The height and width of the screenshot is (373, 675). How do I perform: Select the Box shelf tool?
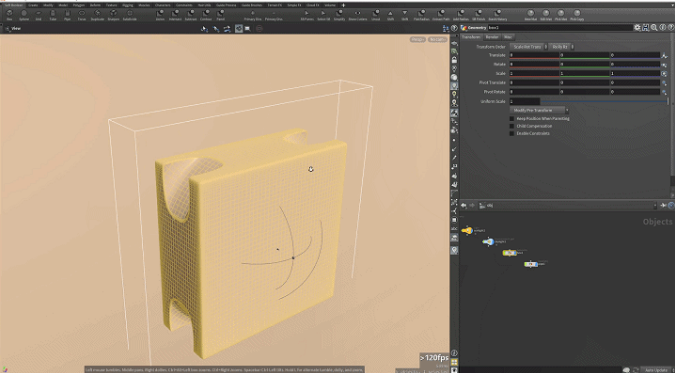[9, 15]
